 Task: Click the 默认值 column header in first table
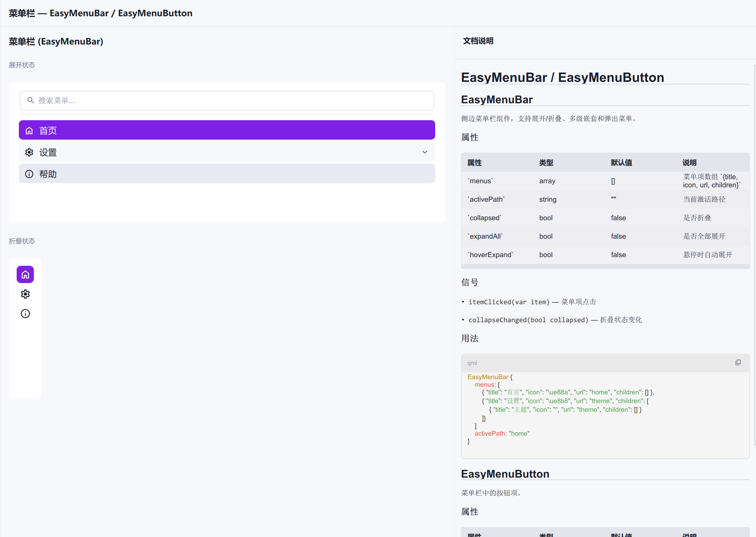click(x=621, y=163)
